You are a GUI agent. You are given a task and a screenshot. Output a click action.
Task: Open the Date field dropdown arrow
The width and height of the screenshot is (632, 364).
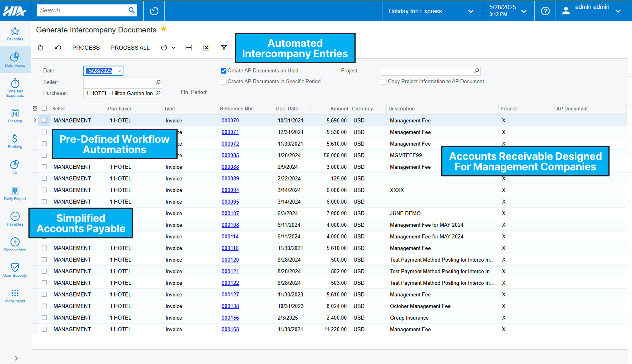click(x=119, y=71)
